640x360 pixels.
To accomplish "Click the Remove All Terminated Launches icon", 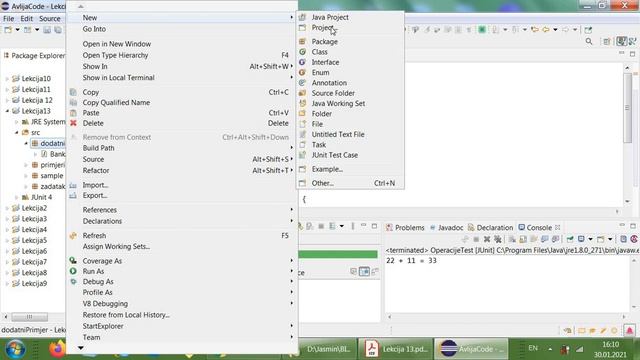I will (x=498, y=239).
